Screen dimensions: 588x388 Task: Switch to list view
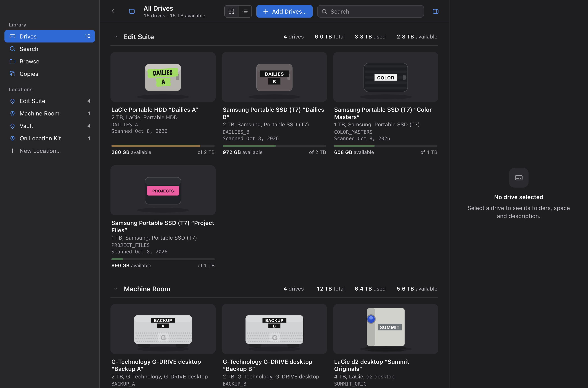(x=245, y=11)
